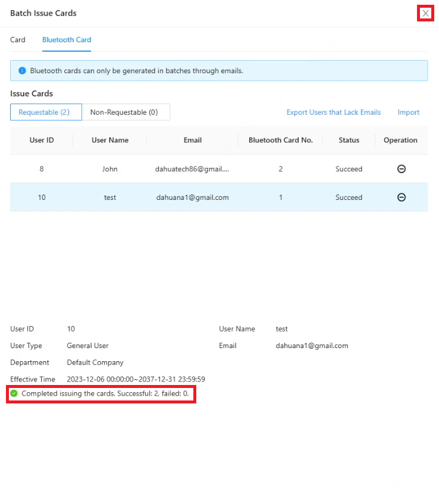Click John's Succeed status cell

pos(349,169)
